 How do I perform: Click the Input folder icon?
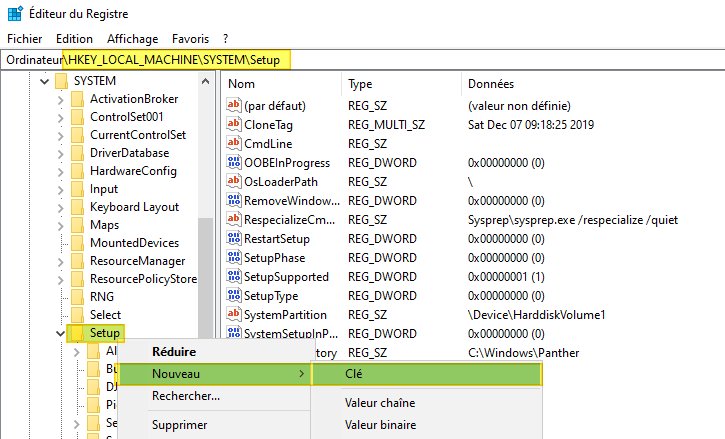78,189
